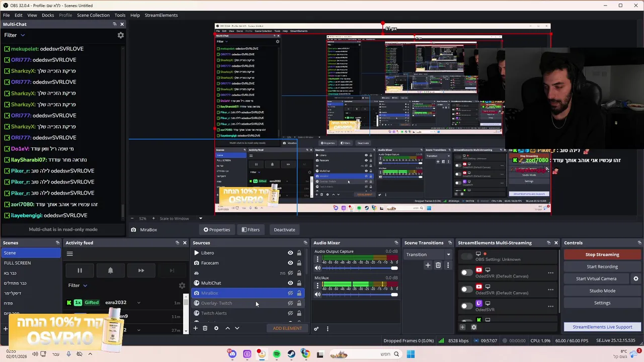Open source Properties button in preview toolbar
The image size is (644, 362).
[217, 230]
